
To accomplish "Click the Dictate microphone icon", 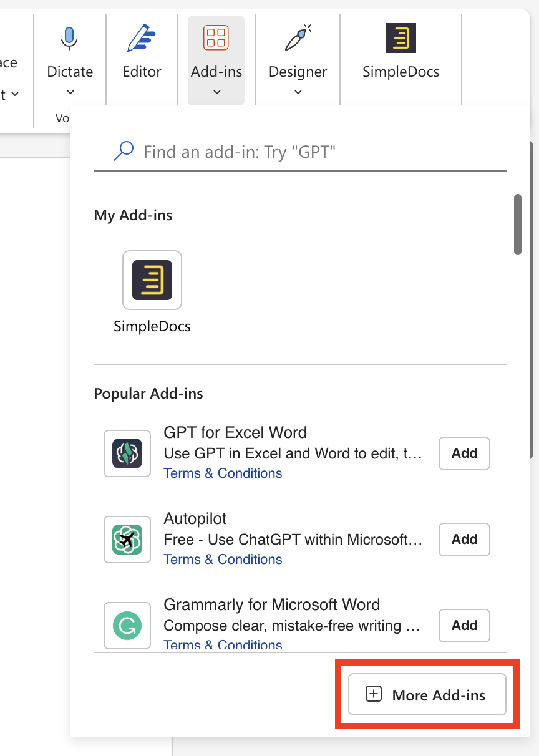I will click(x=70, y=38).
